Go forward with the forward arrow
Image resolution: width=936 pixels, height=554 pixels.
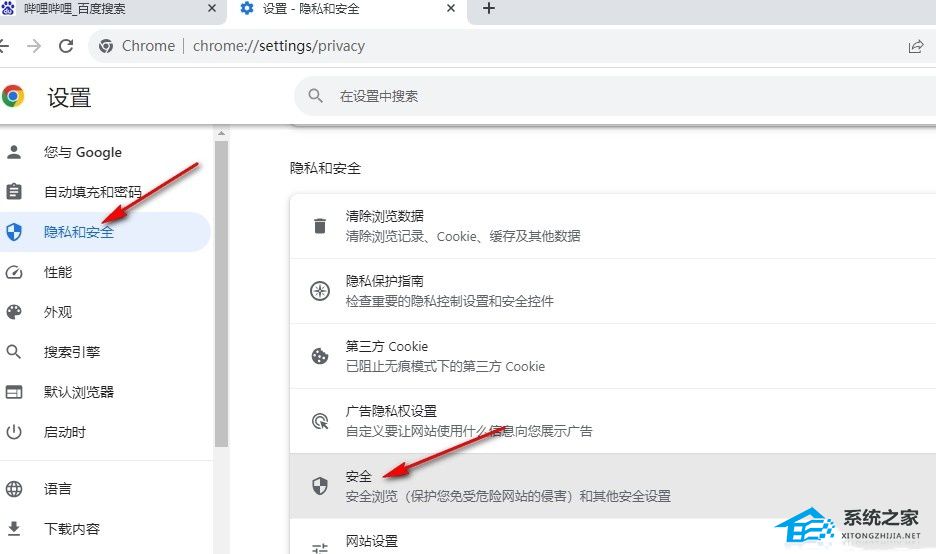34,46
